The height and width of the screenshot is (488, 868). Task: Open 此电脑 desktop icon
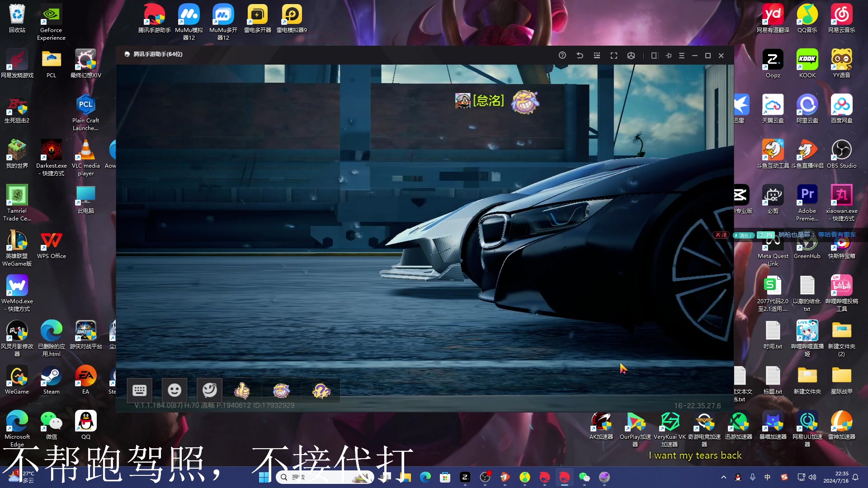(85, 199)
